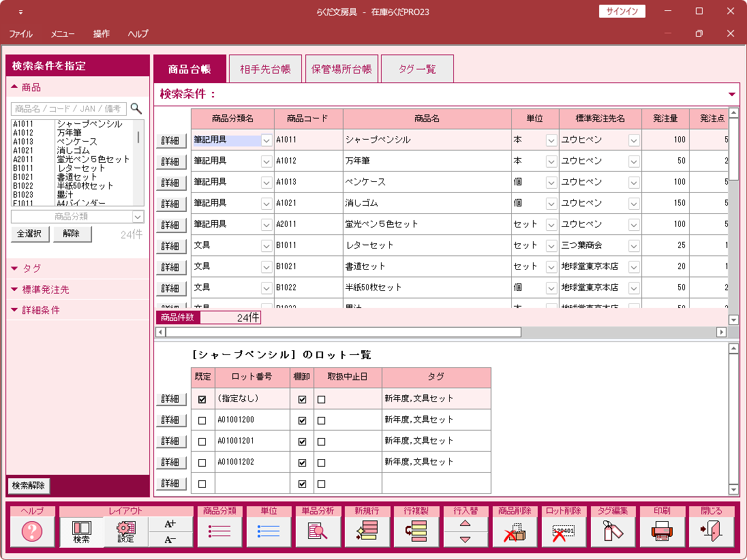The height and width of the screenshot is (560, 747).
Task: Toggle 棚卸 checkbox for lot A01001201
Action: click(302, 441)
